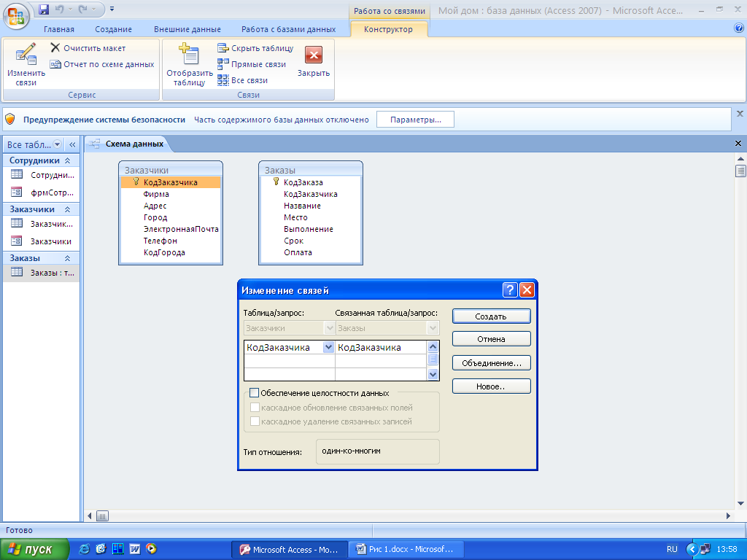The height and width of the screenshot is (560, 747).
Task: Select the Заказчик... table item
Action: tap(42, 223)
